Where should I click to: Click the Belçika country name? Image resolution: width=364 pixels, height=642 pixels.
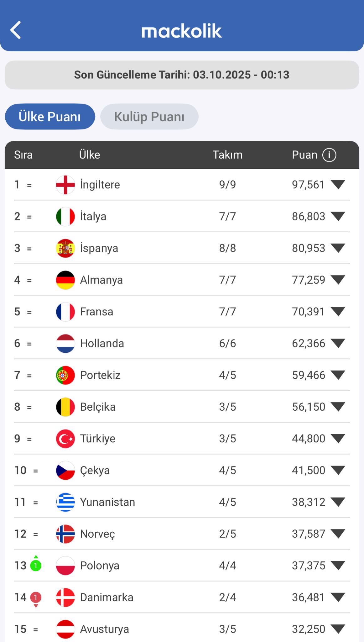[98, 407]
